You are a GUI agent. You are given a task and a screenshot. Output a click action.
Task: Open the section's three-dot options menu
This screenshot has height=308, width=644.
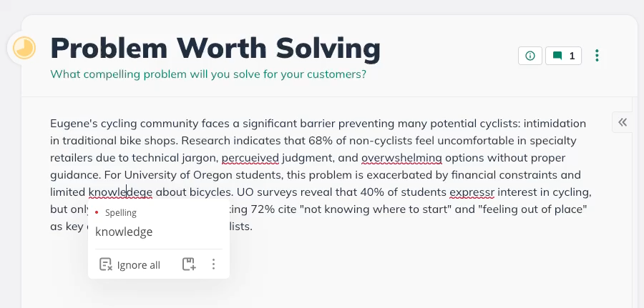click(597, 56)
